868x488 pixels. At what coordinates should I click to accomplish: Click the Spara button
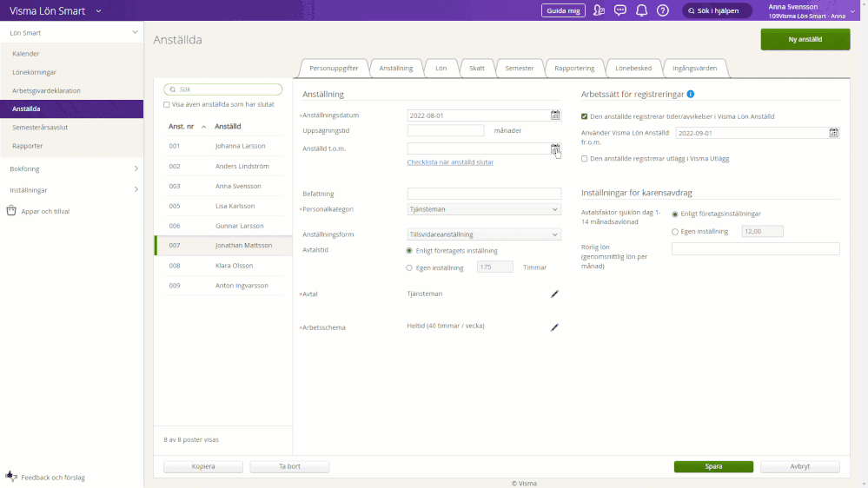(x=713, y=466)
